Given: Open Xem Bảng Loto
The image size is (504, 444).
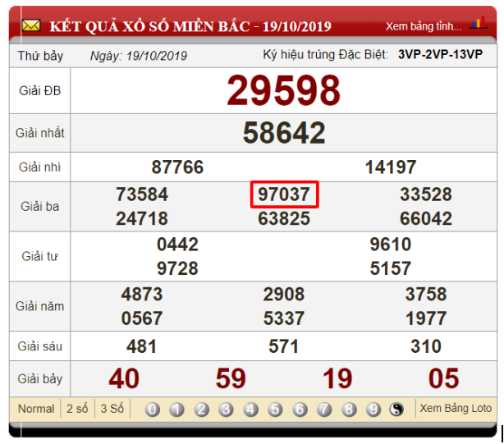Looking at the screenshot, I should pyautogui.click(x=456, y=409).
